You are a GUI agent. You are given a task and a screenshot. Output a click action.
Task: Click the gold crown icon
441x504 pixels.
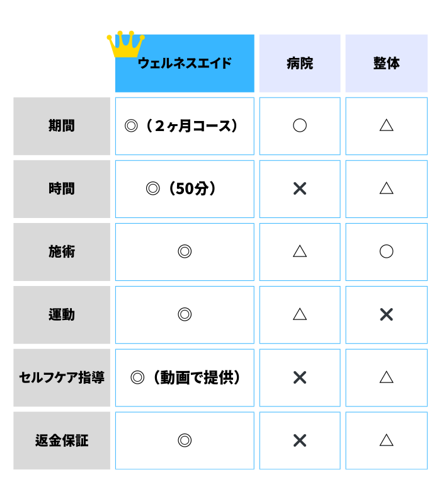[x=125, y=44]
